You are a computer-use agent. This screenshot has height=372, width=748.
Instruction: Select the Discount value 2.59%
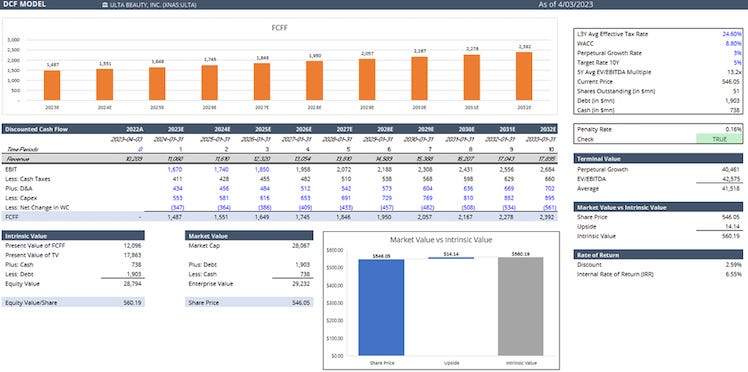point(734,265)
